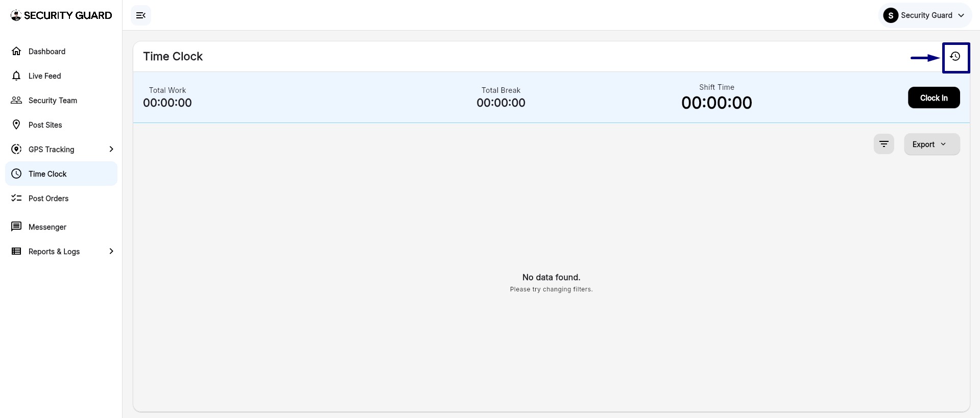Open Messenger from sidebar
This screenshot has height=418, width=980.
pos(61,227)
